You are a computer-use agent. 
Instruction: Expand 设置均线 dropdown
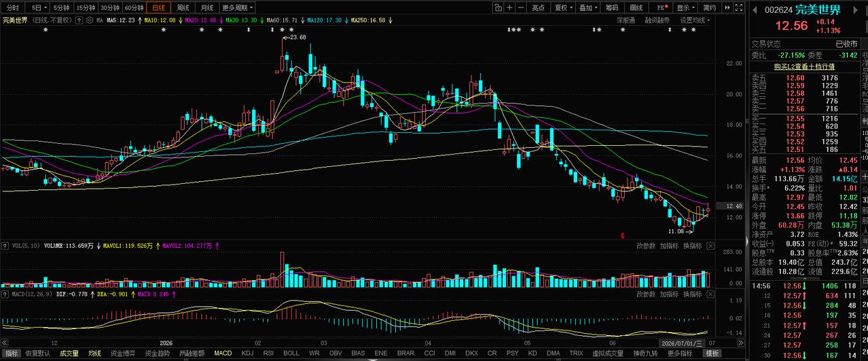pos(693,20)
